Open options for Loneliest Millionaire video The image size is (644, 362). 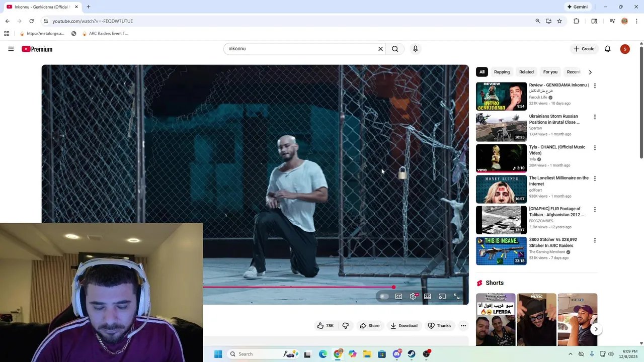click(595, 178)
